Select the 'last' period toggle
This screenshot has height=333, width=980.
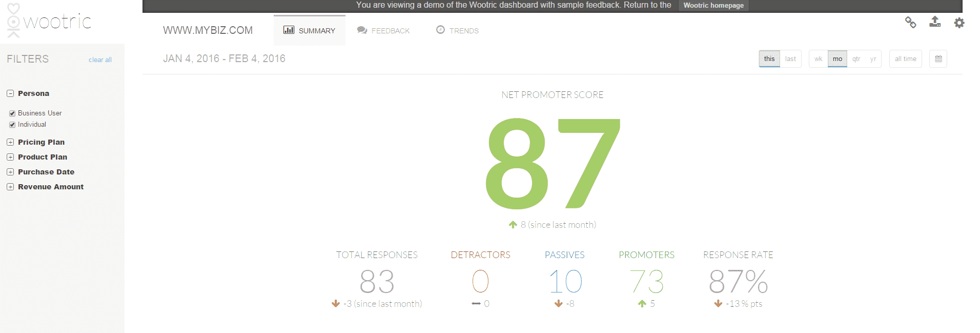790,59
